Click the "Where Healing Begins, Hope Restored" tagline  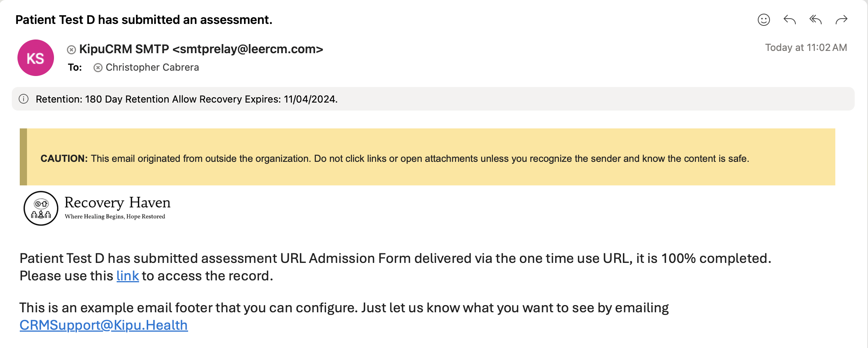pyautogui.click(x=115, y=217)
